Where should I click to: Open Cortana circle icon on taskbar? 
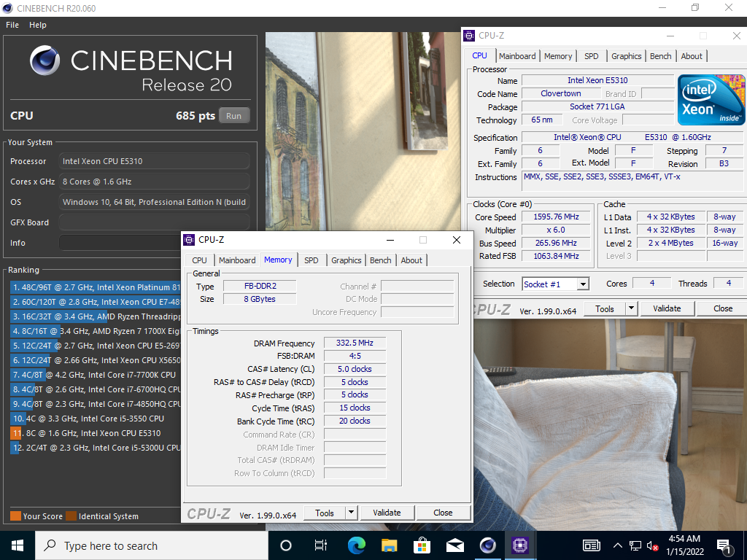(x=286, y=545)
